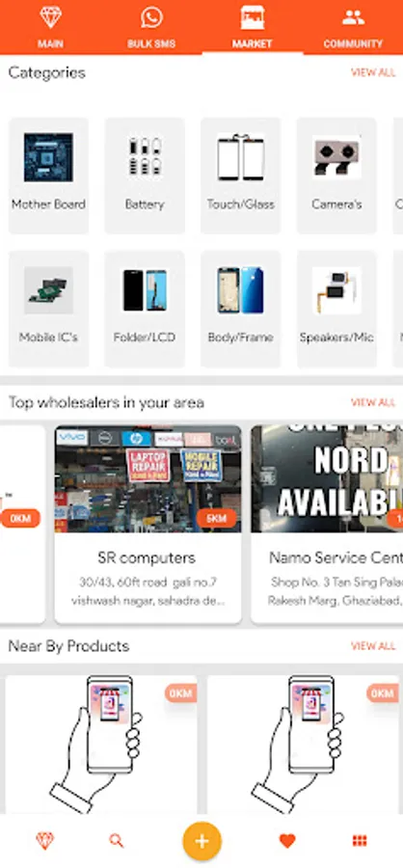Open favorites heart in bottom bar

pyautogui.click(x=287, y=841)
